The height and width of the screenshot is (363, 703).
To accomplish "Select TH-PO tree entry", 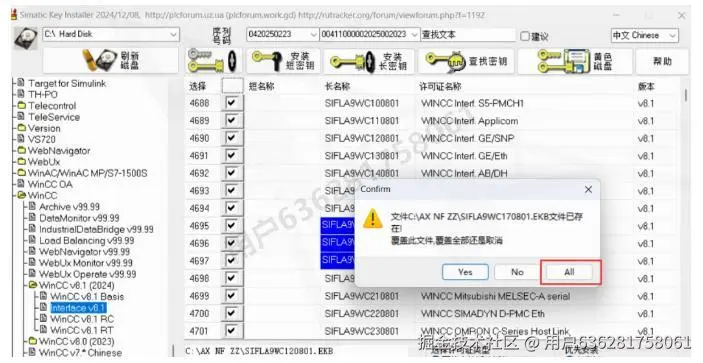I will (x=43, y=95).
